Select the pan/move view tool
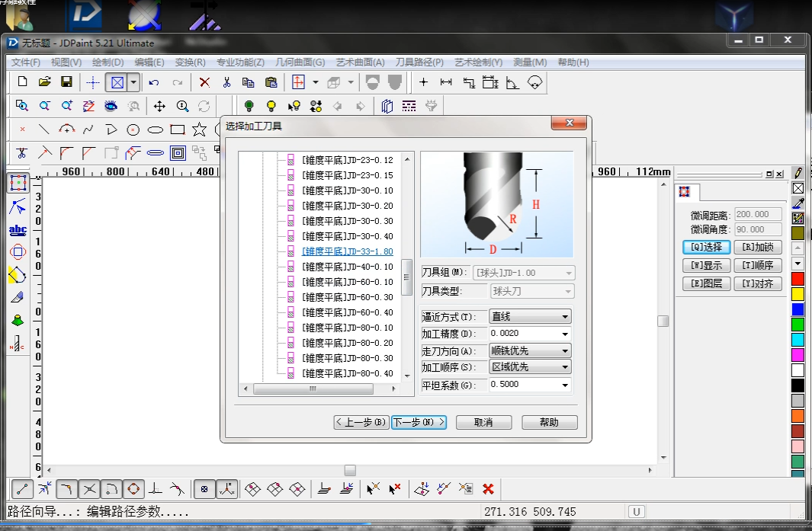Viewport: 812px width, 531px height. [x=159, y=107]
